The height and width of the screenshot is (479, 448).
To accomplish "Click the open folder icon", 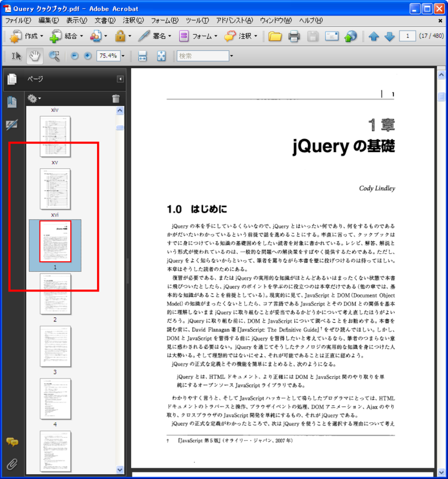I will [275, 37].
